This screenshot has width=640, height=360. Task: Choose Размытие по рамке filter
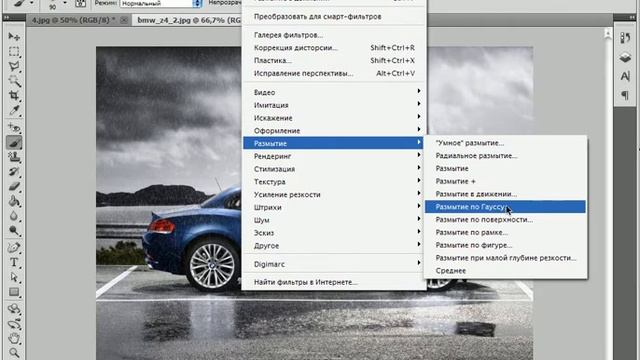pyautogui.click(x=505, y=233)
